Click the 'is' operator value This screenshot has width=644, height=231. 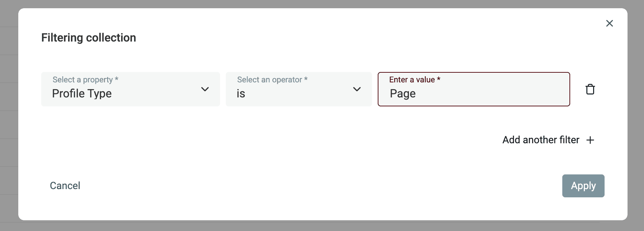(x=241, y=94)
